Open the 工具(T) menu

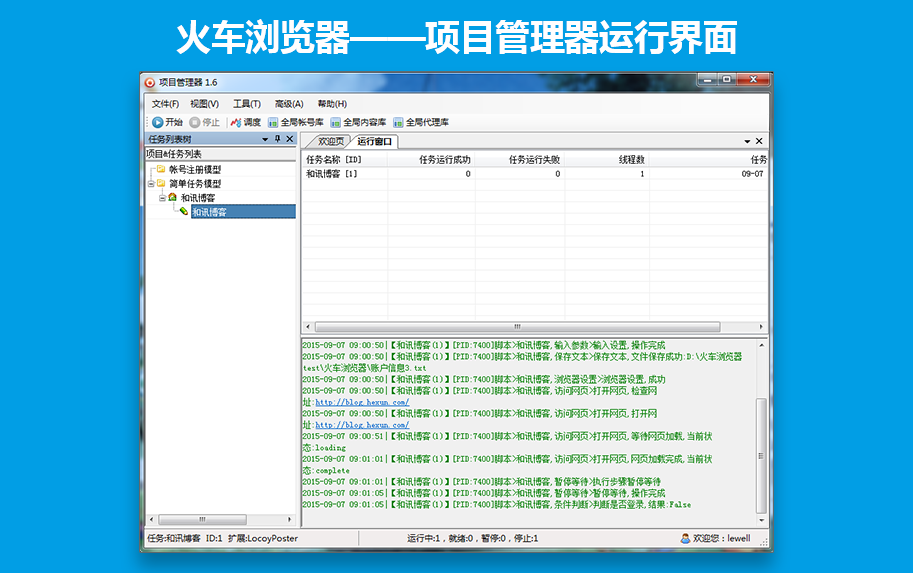[246, 104]
